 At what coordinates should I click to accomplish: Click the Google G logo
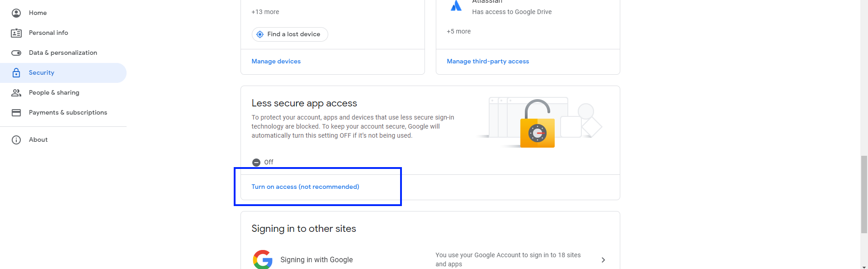pyautogui.click(x=263, y=259)
